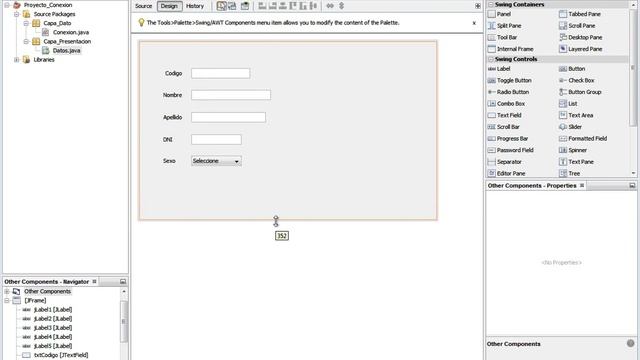640x360 pixels.
Task: Expand Other Components node in Navigator
Action: coord(7,291)
